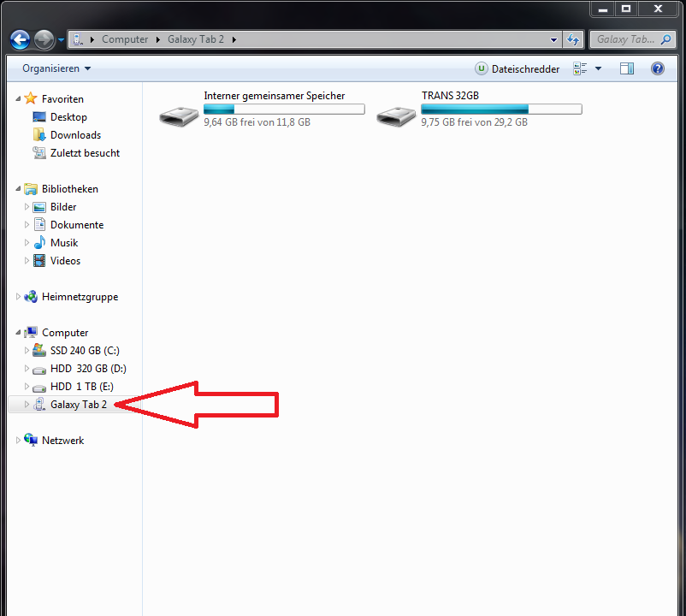Select the Interner gemeinsamer Speicher label
686x616 pixels.
coord(275,96)
